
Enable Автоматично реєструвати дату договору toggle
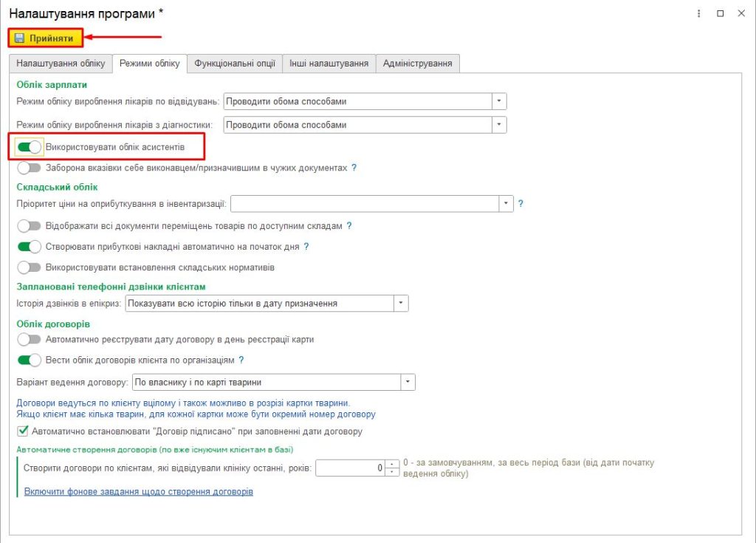coord(29,340)
